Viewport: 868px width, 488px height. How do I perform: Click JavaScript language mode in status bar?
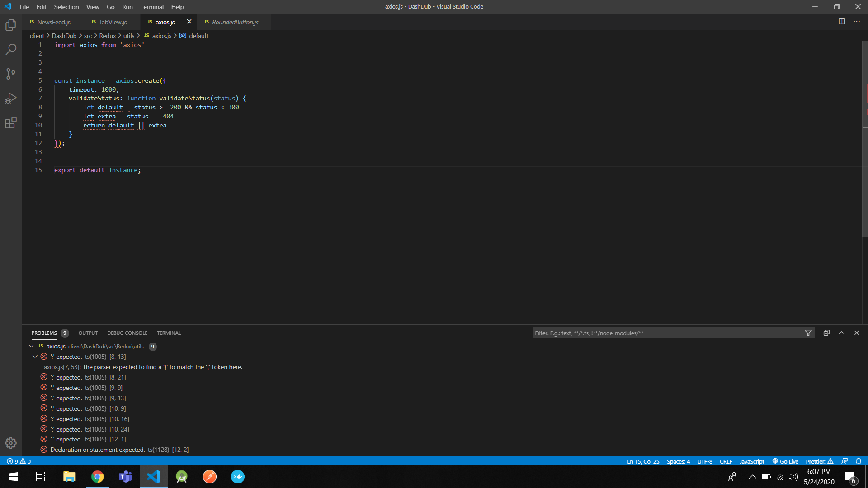click(x=751, y=461)
